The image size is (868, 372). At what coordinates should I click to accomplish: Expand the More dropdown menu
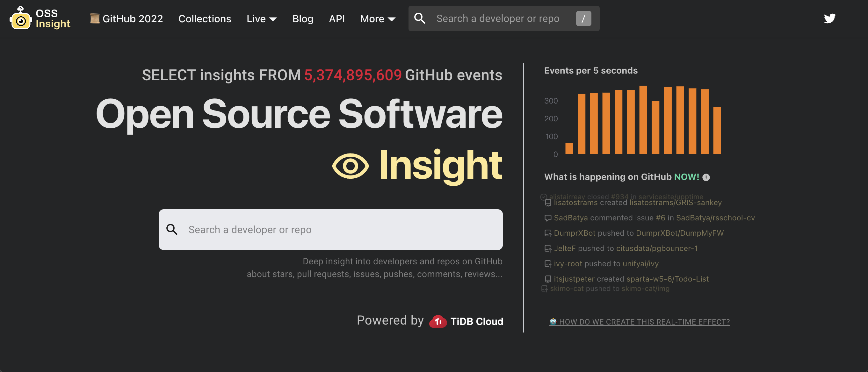coord(378,18)
